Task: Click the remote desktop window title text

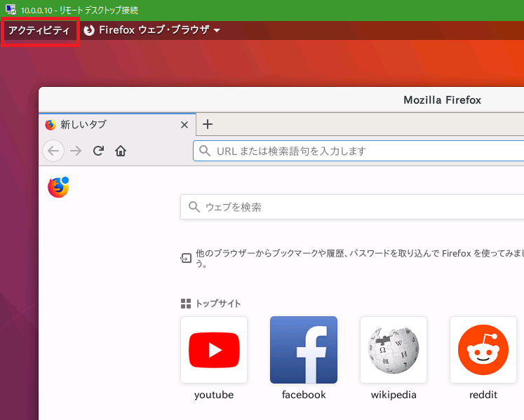Action: [x=79, y=10]
